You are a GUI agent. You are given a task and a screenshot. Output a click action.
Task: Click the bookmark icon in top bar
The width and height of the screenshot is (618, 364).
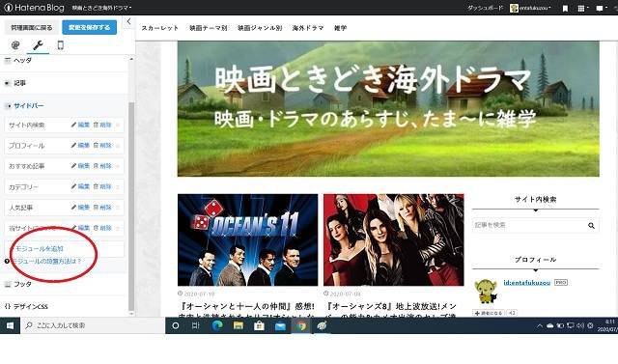pyautogui.click(x=565, y=9)
